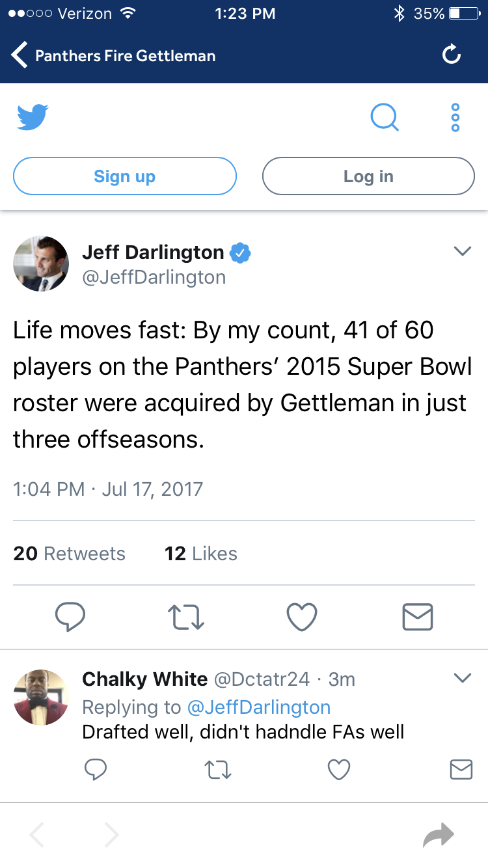Like Jeff Darlington's tweet with heart
Screen dimensions: 488x868
[x=302, y=617]
